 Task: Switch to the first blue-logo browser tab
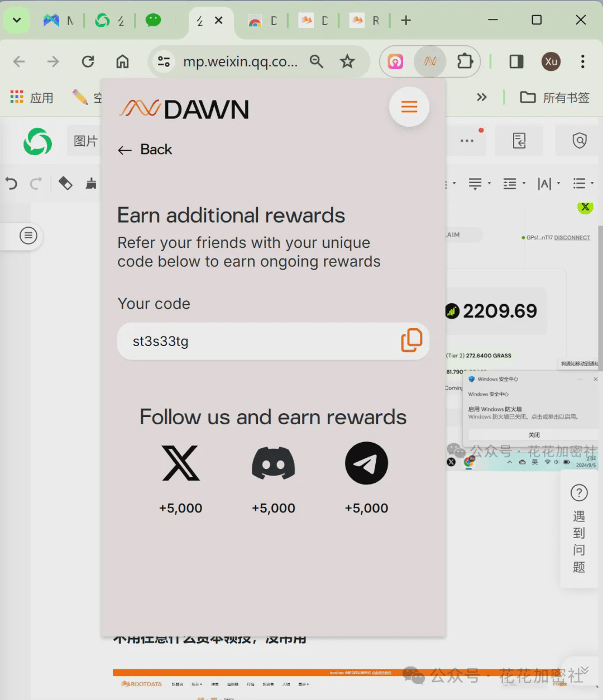pos(58,21)
